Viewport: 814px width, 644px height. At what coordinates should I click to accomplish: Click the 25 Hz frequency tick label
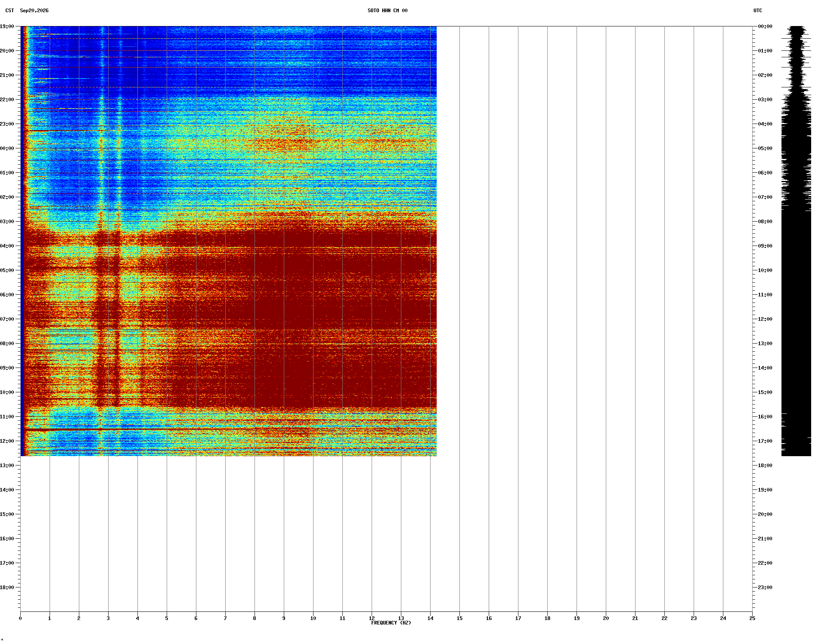click(752, 618)
